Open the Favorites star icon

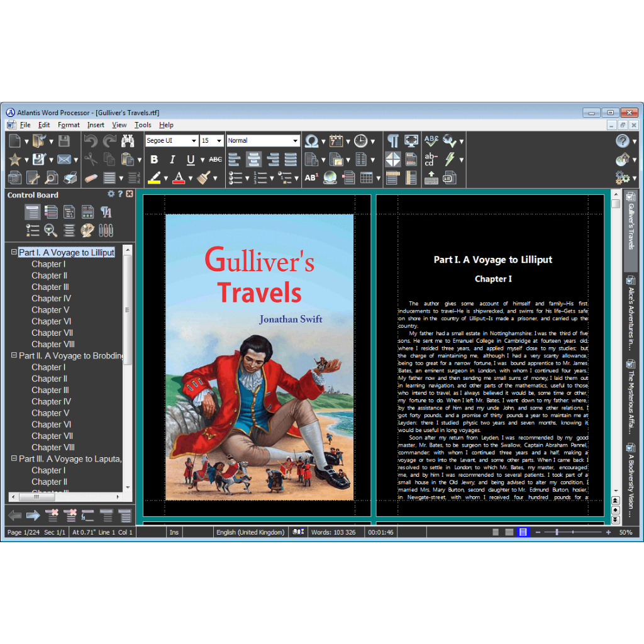(15, 159)
